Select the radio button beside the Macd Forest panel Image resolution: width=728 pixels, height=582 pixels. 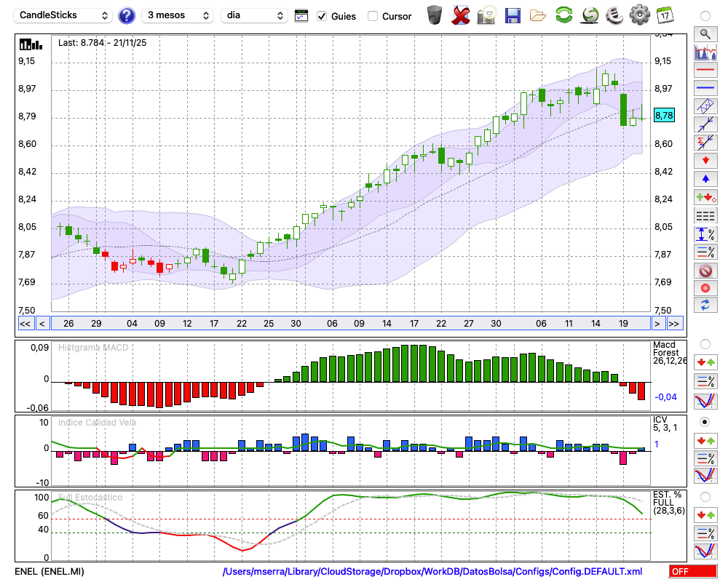705,344
